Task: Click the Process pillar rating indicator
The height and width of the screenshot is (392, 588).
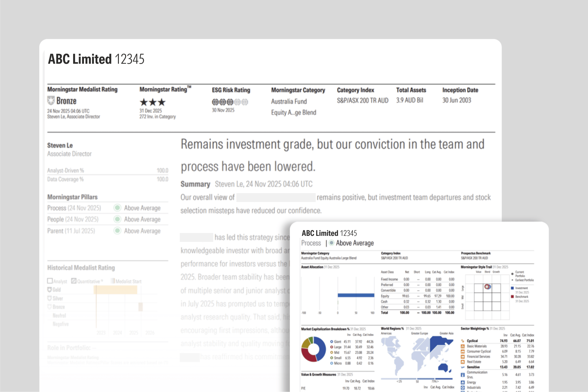Action: click(117, 208)
